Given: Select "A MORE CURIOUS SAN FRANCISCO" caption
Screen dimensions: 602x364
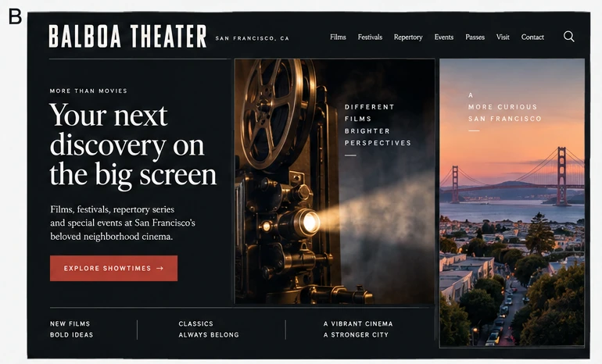Looking at the screenshot, I should [505, 107].
